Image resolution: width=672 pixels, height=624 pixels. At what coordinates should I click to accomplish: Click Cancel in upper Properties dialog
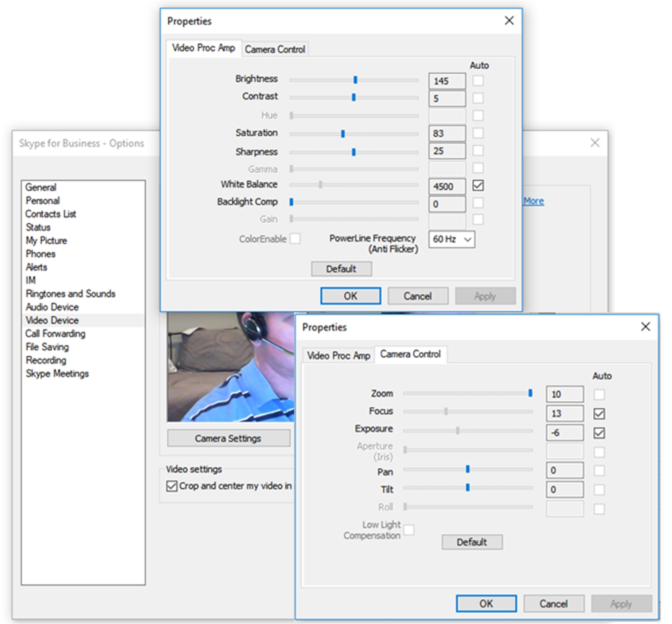click(x=418, y=296)
